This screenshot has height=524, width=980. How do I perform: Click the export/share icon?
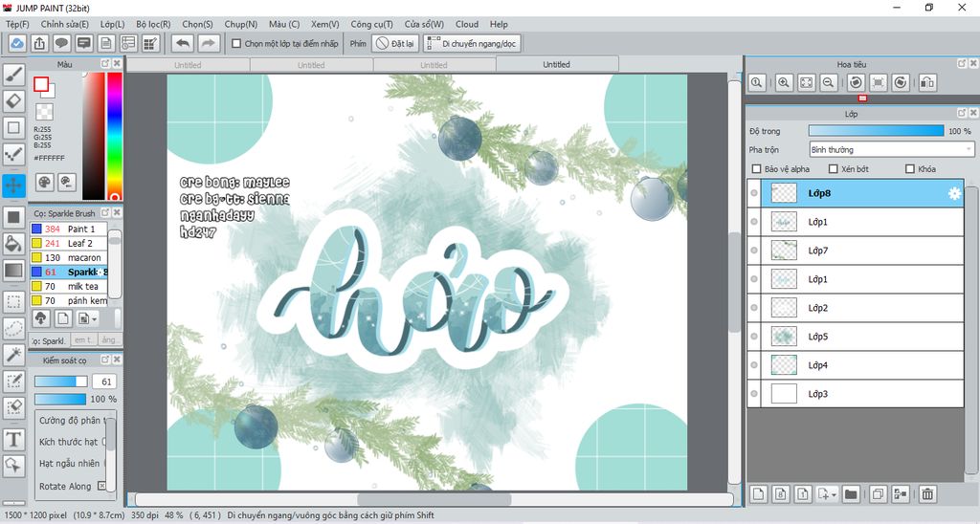coord(39,44)
